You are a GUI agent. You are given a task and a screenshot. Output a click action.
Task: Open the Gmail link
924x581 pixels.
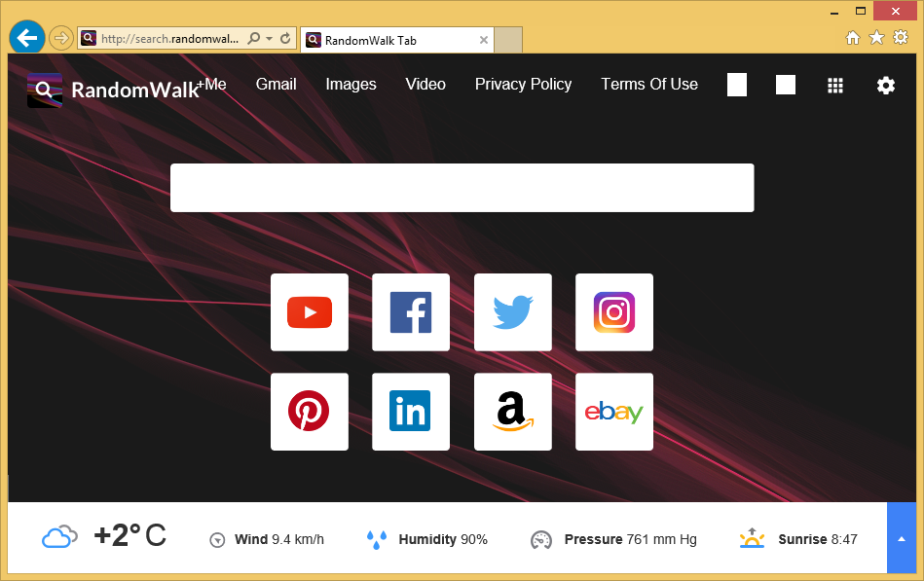[x=276, y=85]
